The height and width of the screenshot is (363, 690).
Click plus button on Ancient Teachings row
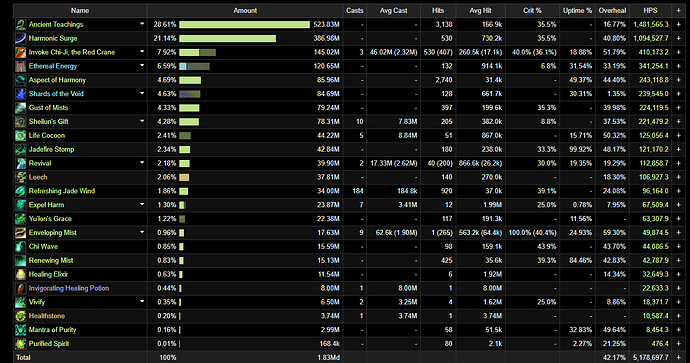tap(679, 25)
